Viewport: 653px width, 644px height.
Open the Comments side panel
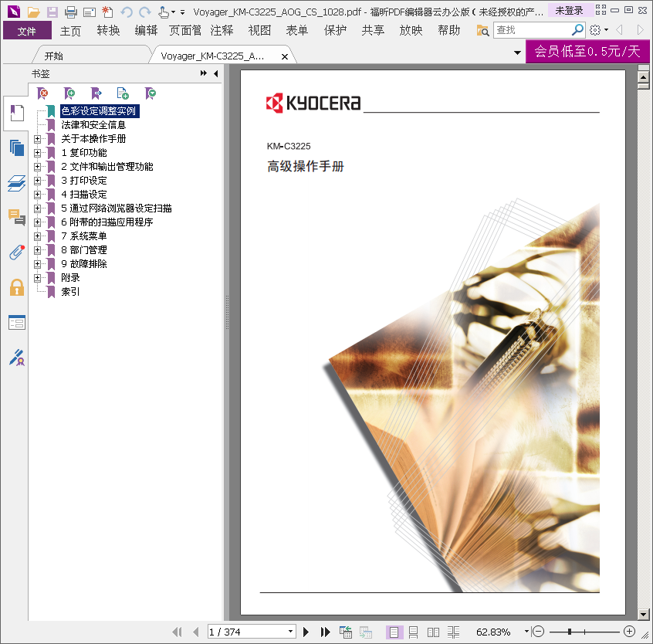17,217
